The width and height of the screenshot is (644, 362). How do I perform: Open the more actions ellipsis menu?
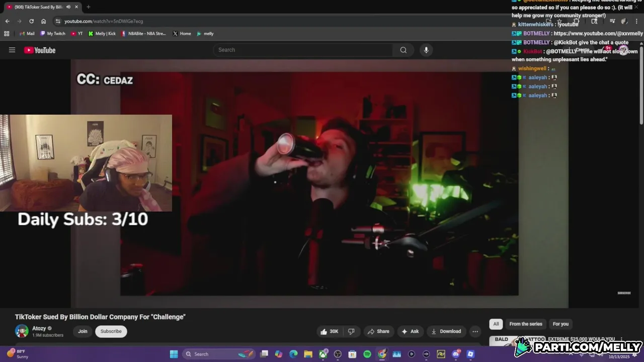(x=475, y=331)
